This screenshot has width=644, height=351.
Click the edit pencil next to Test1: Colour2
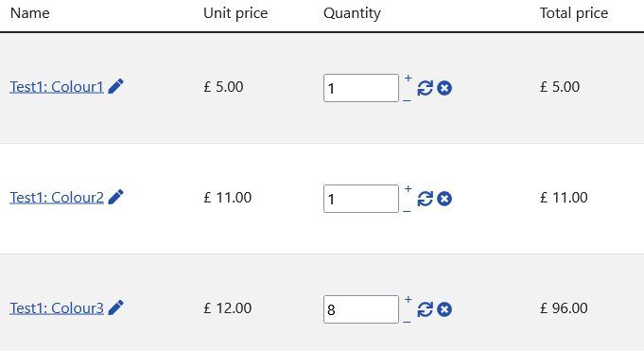click(115, 197)
